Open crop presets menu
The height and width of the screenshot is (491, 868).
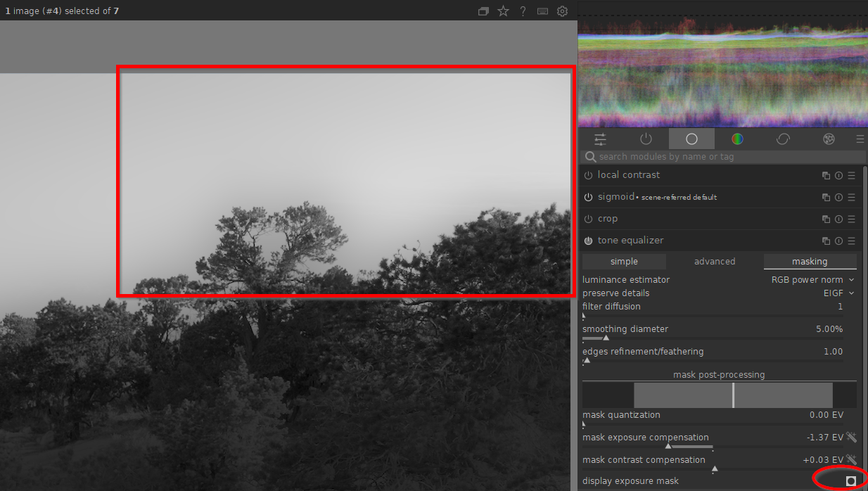851,219
